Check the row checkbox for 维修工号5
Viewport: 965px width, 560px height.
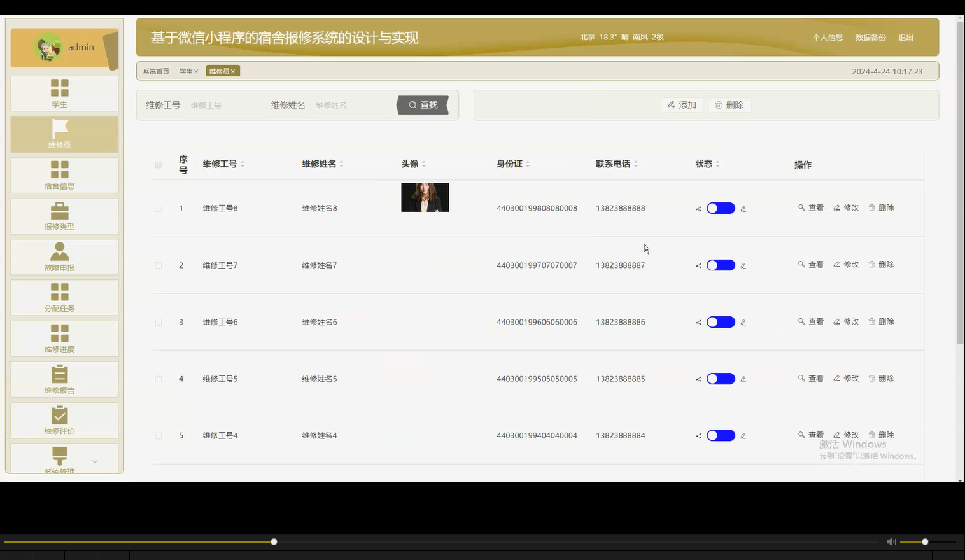click(158, 379)
